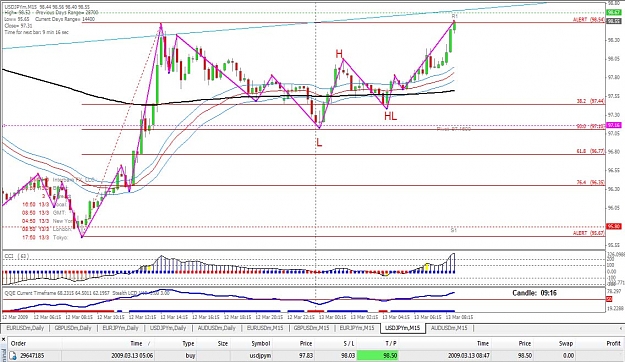Sort by the first Time column header
This screenshot has width=625, height=362.
[x=136, y=343]
